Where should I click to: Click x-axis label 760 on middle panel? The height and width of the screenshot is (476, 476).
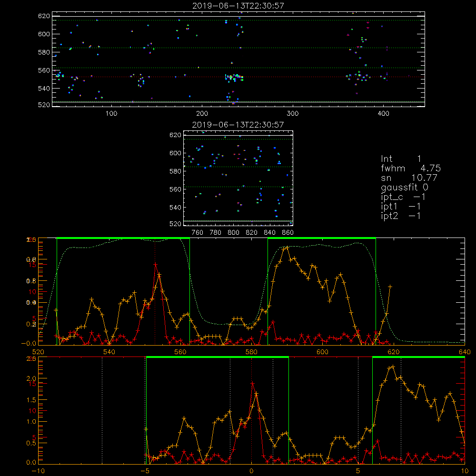pos(198,233)
